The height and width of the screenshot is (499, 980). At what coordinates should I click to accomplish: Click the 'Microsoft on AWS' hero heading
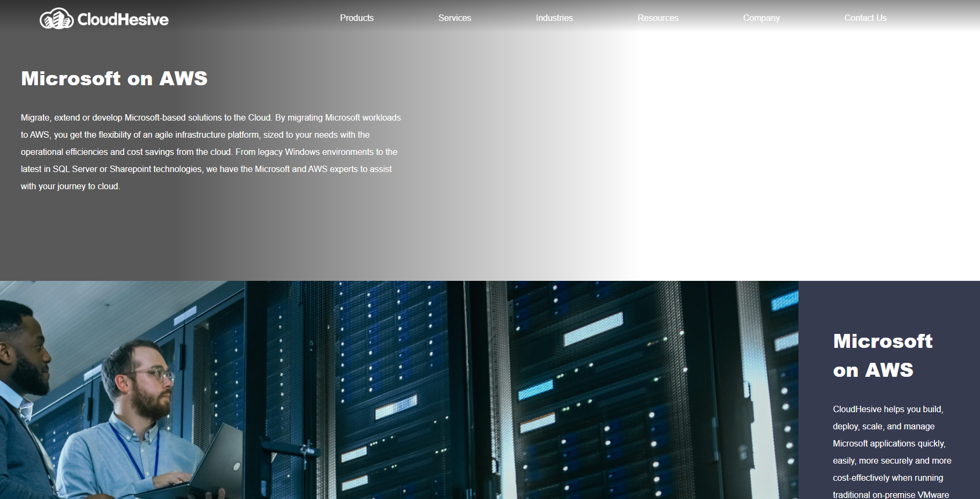(x=114, y=78)
